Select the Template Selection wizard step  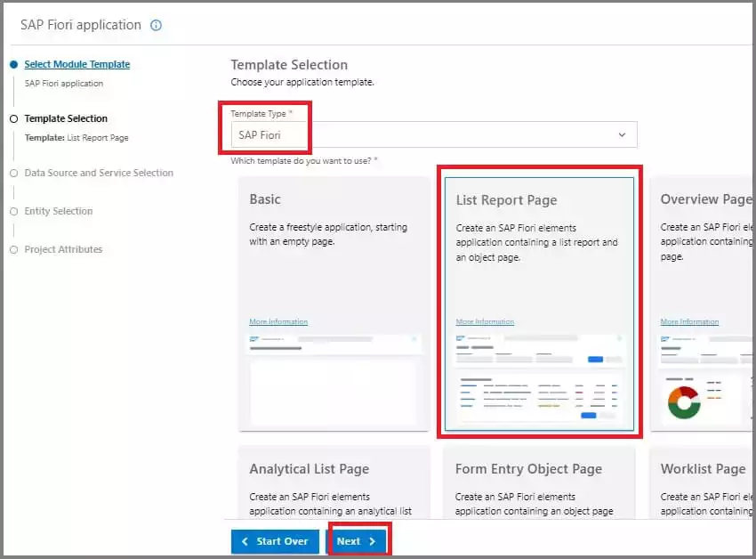[x=66, y=118]
